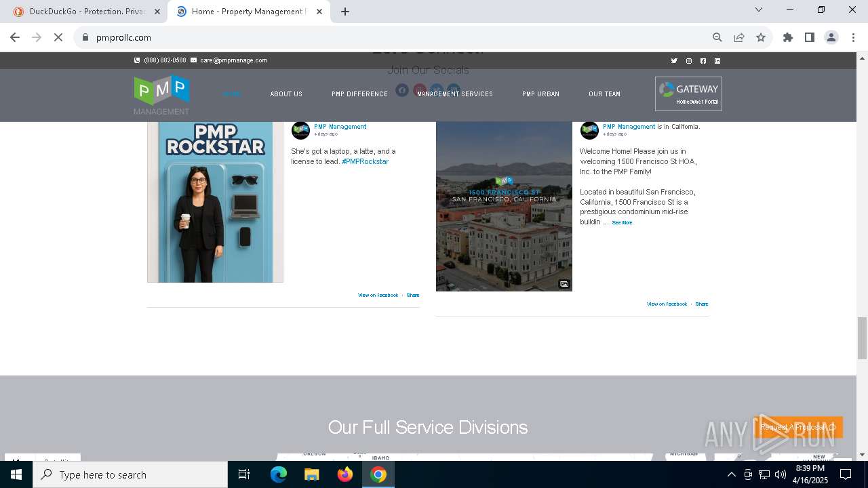Click the Rockstar post's PMP avatar
This screenshot has width=868, height=488.
pyautogui.click(x=300, y=130)
